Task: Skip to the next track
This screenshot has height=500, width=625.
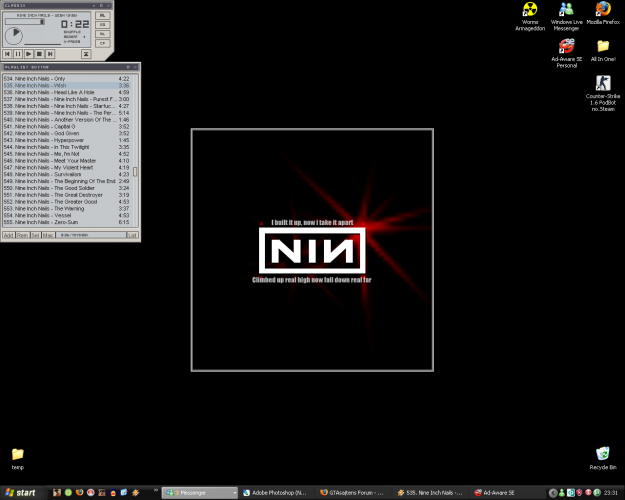Action: pos(50,53)
